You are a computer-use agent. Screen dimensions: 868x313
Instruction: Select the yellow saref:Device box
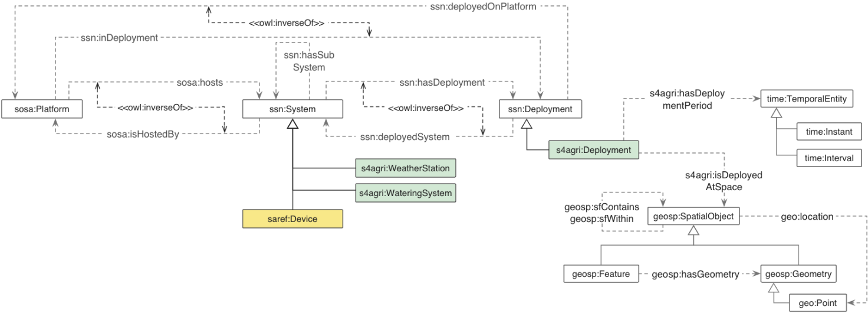(292, 219)
